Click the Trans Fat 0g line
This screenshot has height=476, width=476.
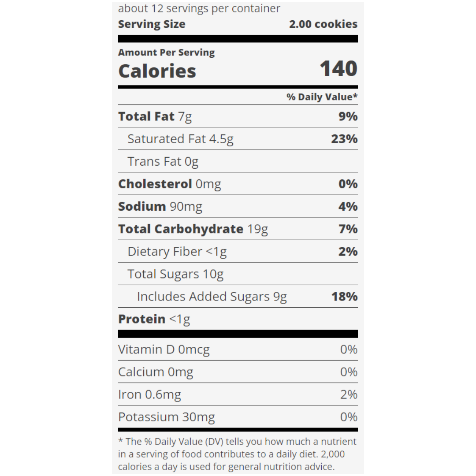coord(163,161)
